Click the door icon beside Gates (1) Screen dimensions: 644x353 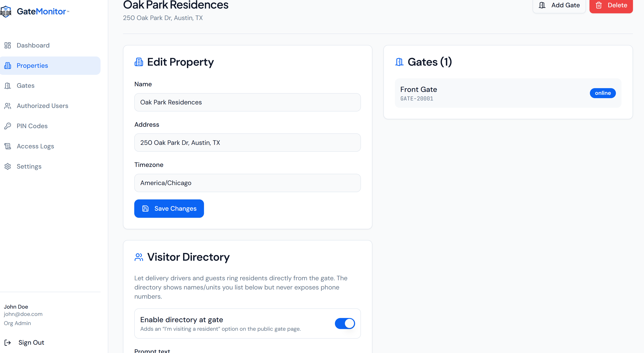coord(399,62)
